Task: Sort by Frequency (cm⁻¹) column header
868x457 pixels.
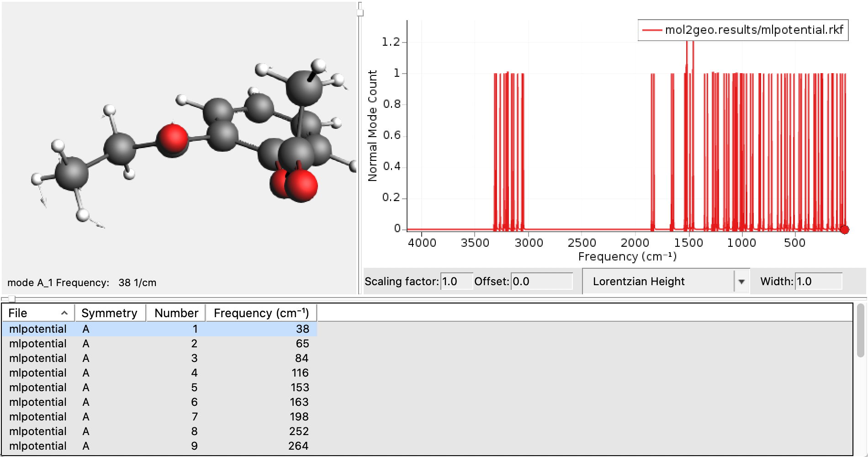Action: [261, 313]
